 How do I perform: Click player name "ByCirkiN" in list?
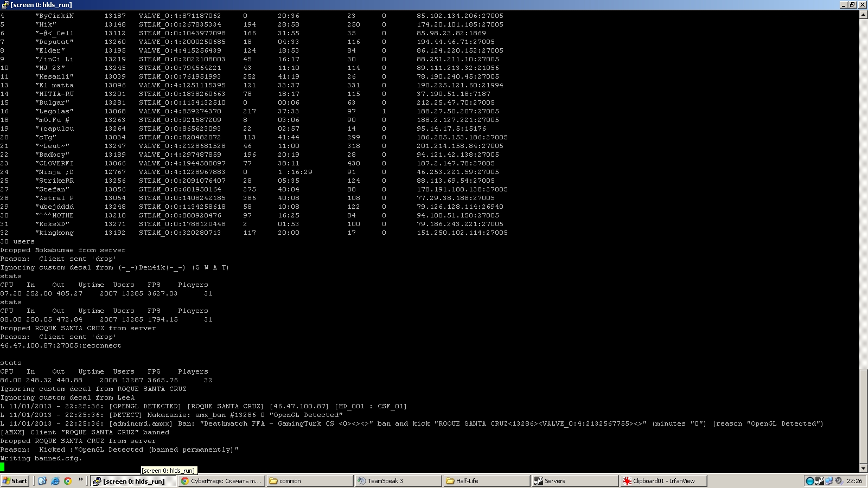click(54, 16)
